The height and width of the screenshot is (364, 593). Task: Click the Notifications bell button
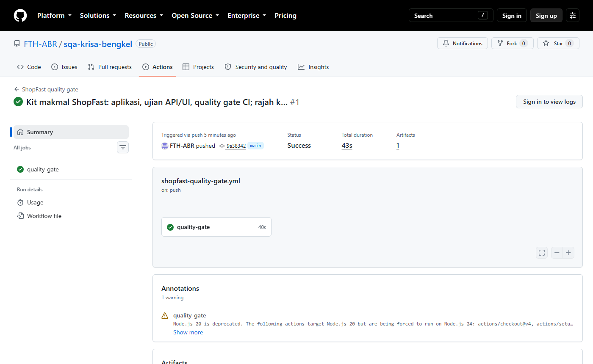pyautogui.click(x=463, y=43)
